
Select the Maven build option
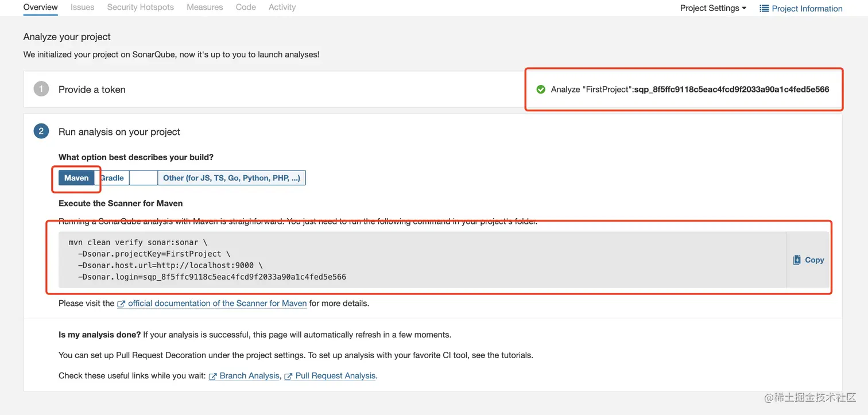[76, 178]
